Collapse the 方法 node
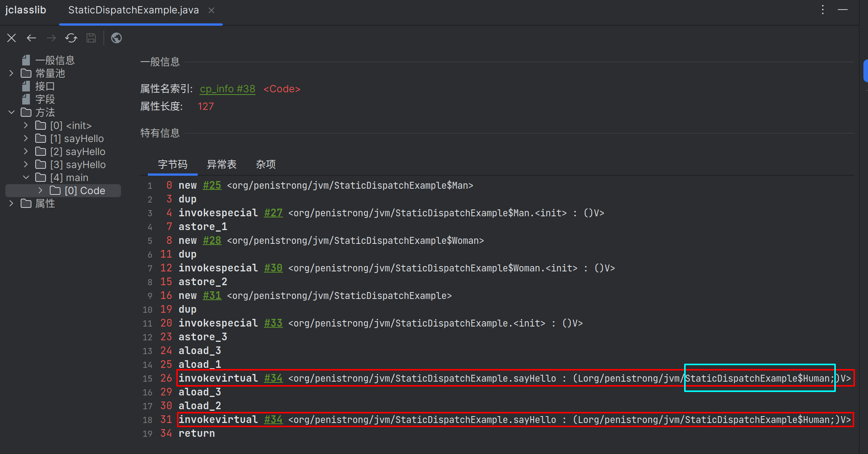Image resolution: width=868 pixels, height=454 pixels. (x=11, y=112)
